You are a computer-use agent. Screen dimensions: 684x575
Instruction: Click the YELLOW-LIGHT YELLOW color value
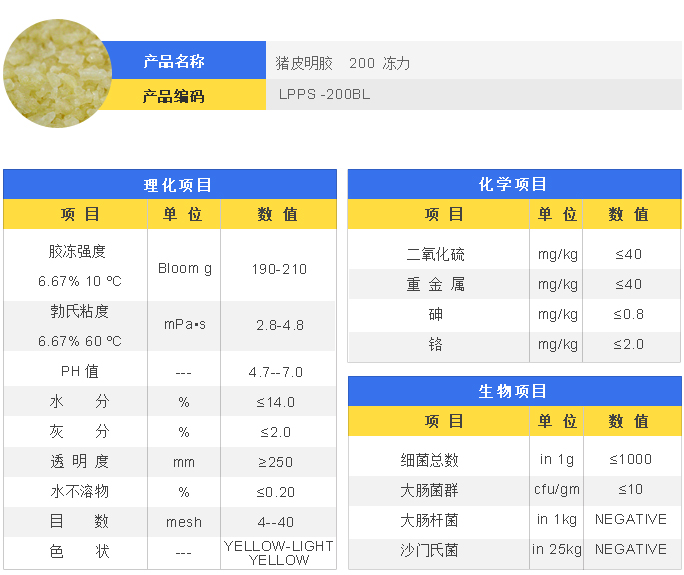[279, 553]
